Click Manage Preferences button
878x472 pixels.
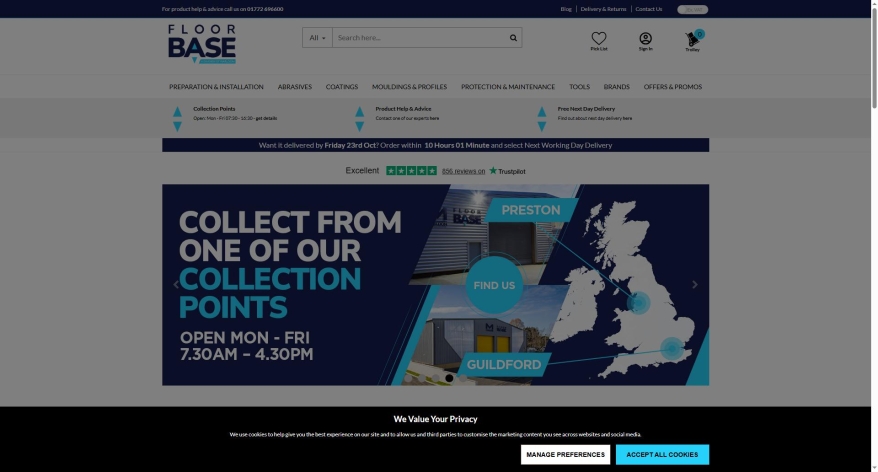(x=566, y=455)
